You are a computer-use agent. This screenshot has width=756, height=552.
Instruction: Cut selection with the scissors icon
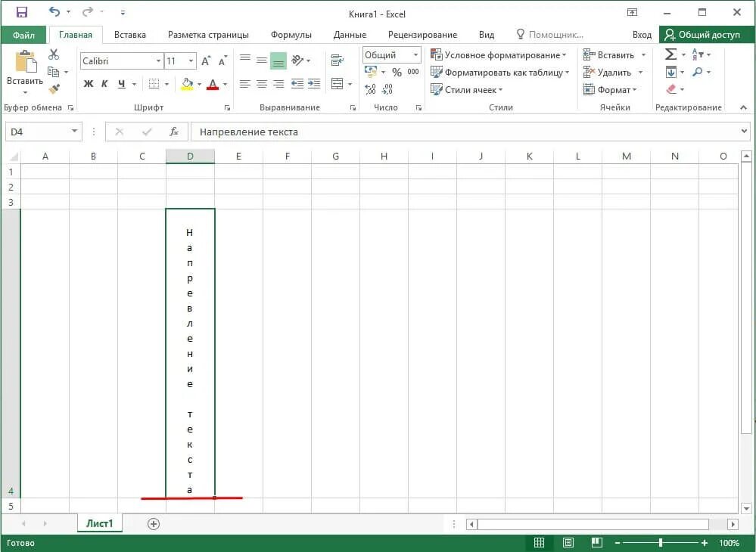coord(54,54)
